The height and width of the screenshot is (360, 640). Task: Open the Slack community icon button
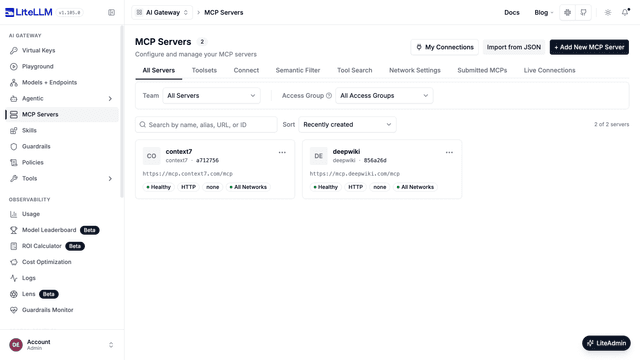567,13
